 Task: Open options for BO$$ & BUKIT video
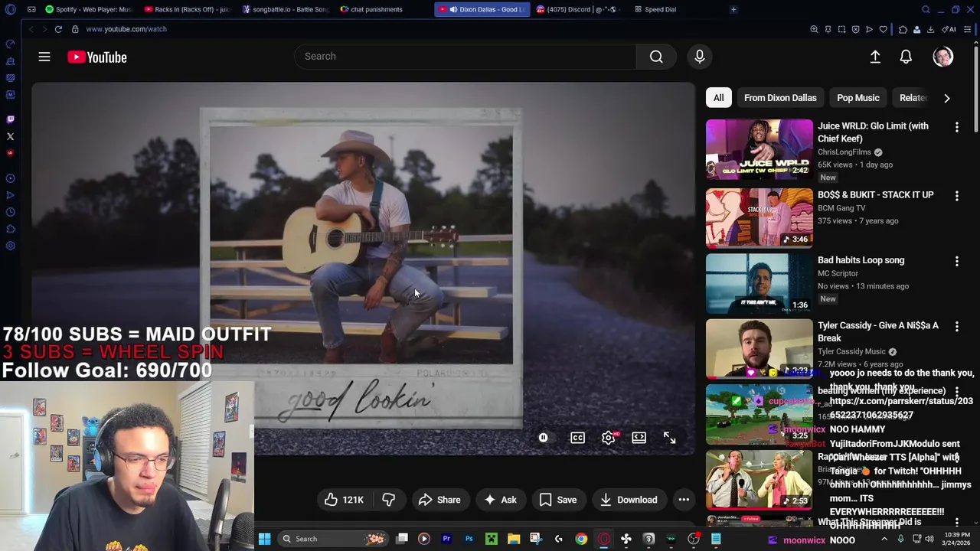click(x=956, y=196)
